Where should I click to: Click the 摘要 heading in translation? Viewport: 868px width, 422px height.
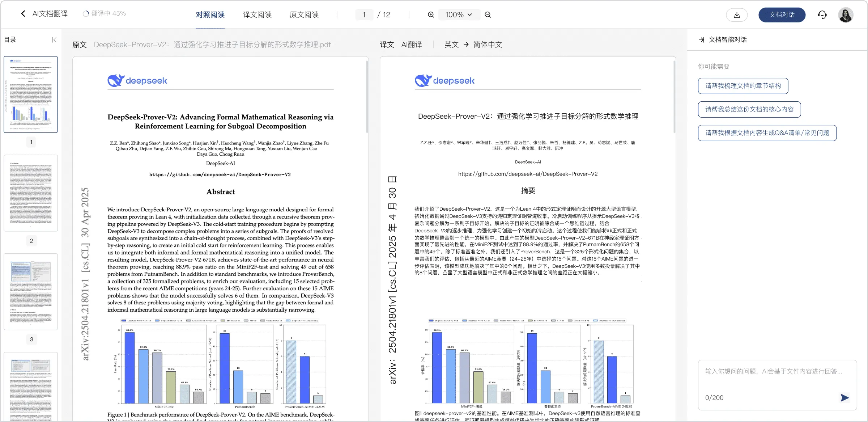[528, 191]
